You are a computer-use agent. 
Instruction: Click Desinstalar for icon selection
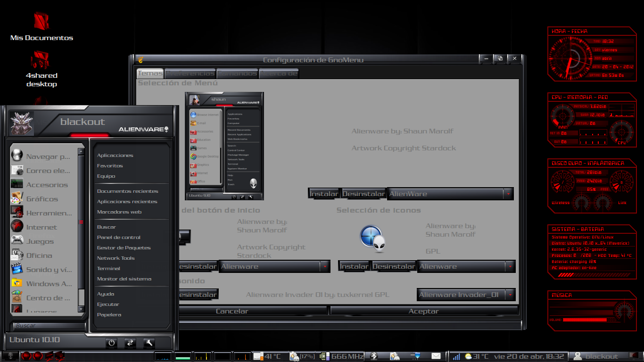click(x=394, y=266)
